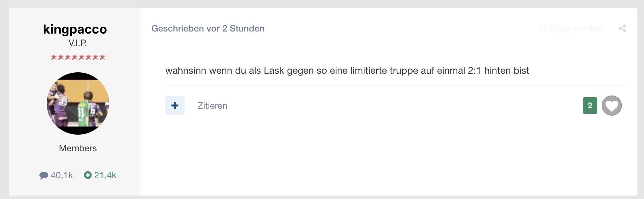The width and height of the screenshot is (644, 199).
Task: Open kingpacco's avatar picture
Action: 78,103
